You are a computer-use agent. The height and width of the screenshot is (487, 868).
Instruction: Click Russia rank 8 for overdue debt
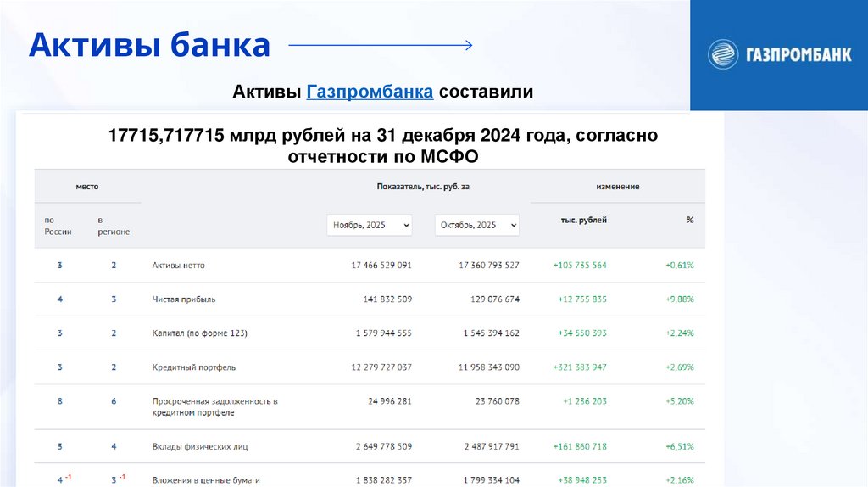[x=60, y=401]
